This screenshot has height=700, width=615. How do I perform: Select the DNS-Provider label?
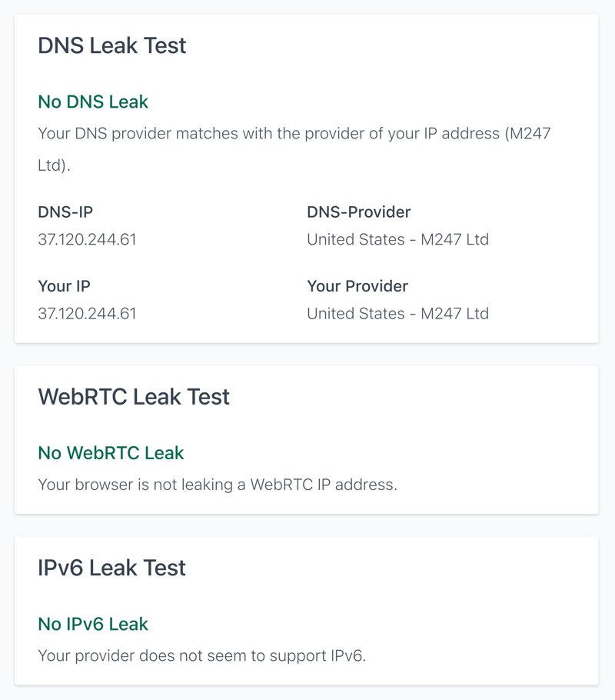pos(359,212)
